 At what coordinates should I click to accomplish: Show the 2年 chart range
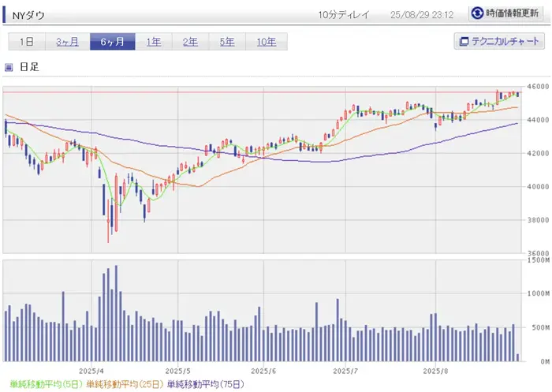click(x=191, y=42)
